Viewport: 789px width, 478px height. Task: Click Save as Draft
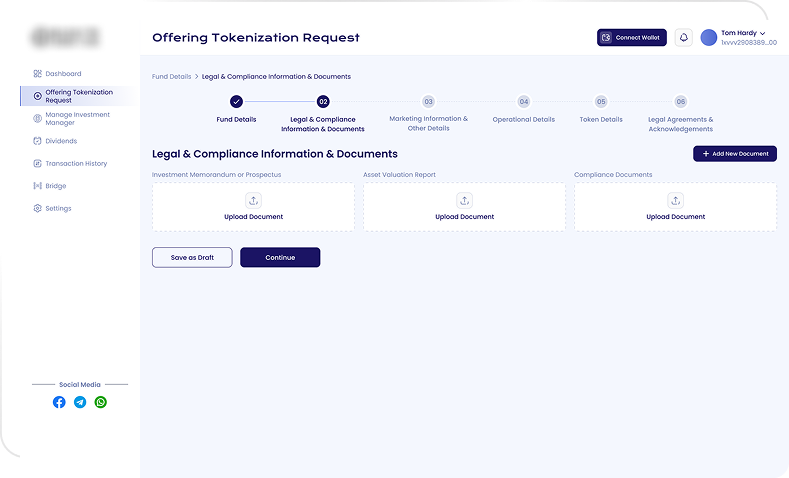(x=192, y=258)
